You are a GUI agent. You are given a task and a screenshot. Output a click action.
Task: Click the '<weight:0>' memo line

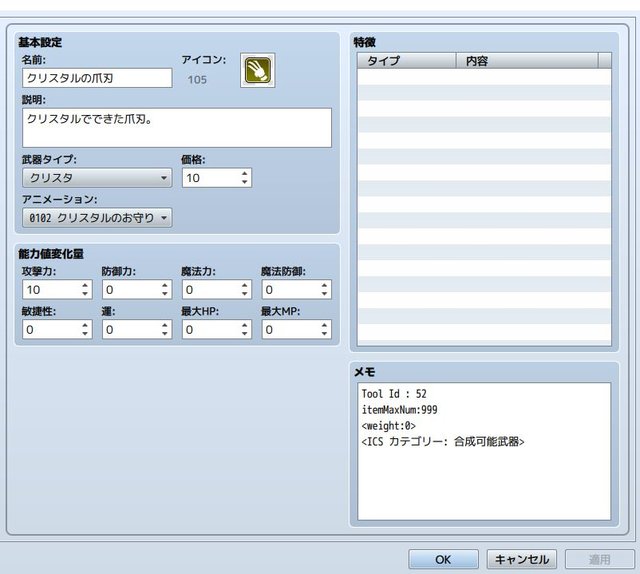tap(389, 425)
